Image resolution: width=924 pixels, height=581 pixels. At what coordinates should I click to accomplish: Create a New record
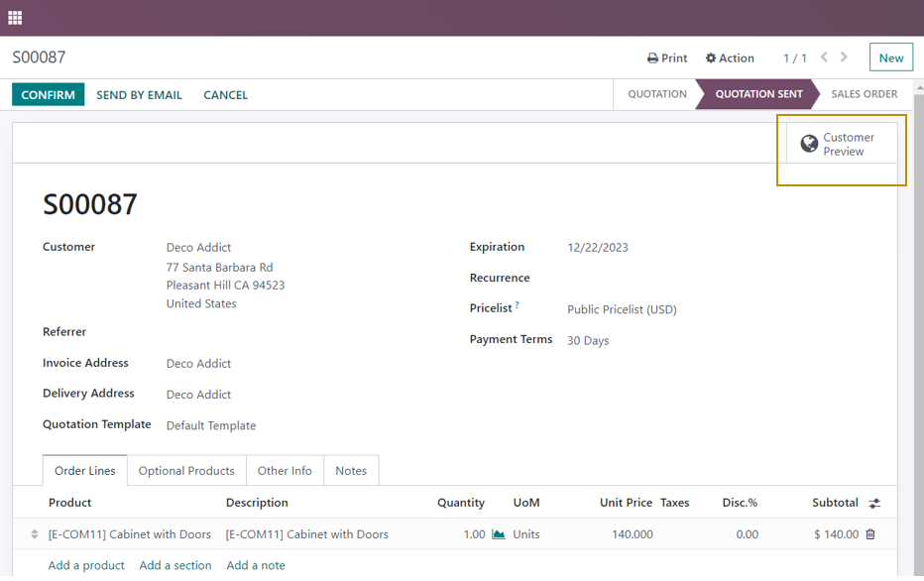(890, 58)
